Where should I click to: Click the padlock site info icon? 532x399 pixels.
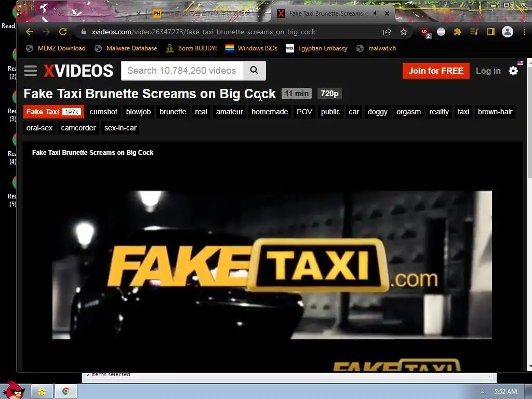pyautogui.click(x=84, y=32)
